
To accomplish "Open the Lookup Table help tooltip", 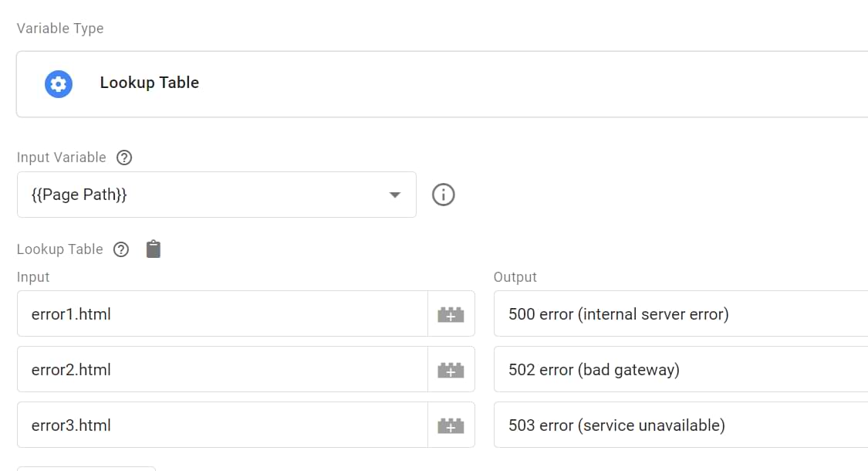I will point(121,249).
